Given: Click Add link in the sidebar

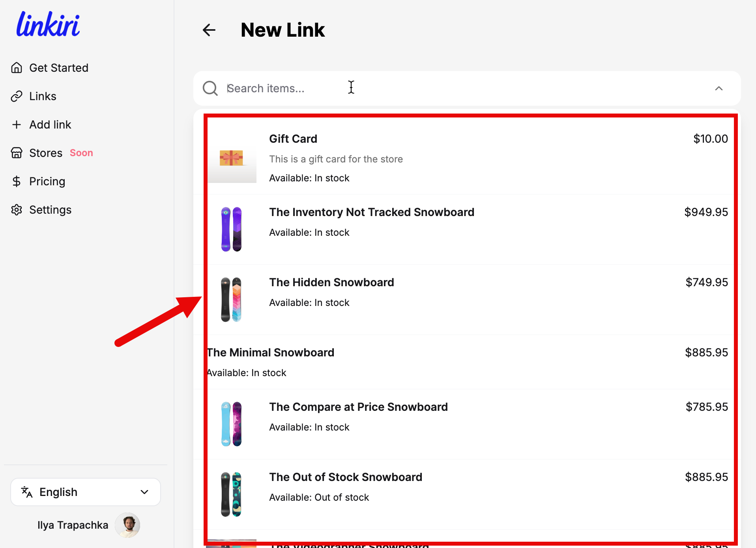Looking at the screenshot, I should coord(50,124).
